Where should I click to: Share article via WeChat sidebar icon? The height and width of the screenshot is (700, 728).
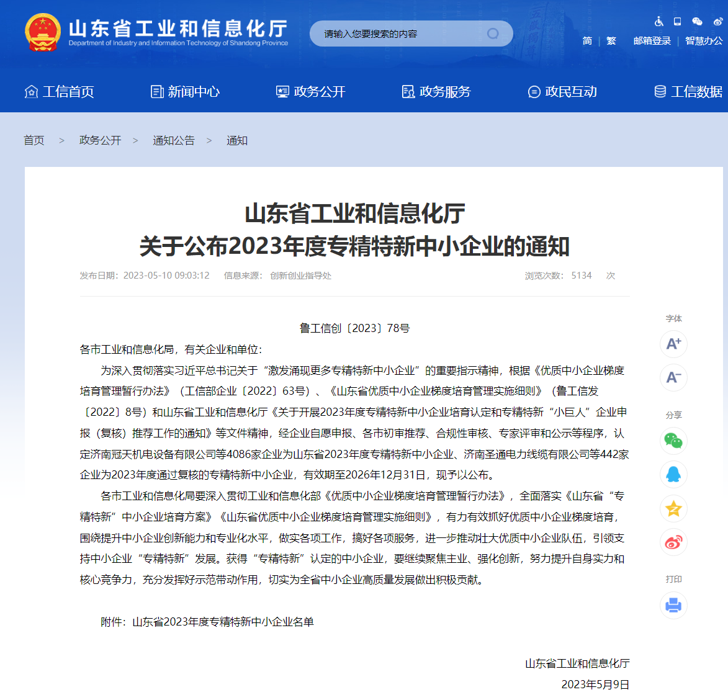pyautogui.click(x=673, y=441)
